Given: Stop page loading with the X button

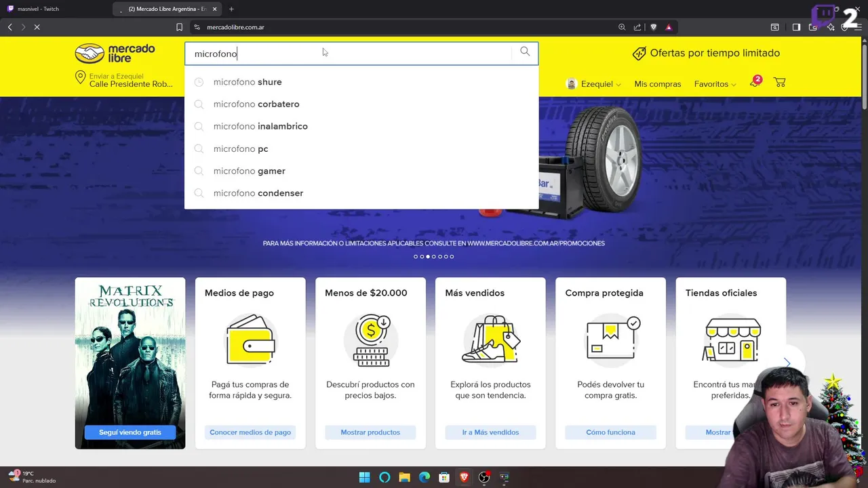Looking at the screenshot, I should [37, 27].
